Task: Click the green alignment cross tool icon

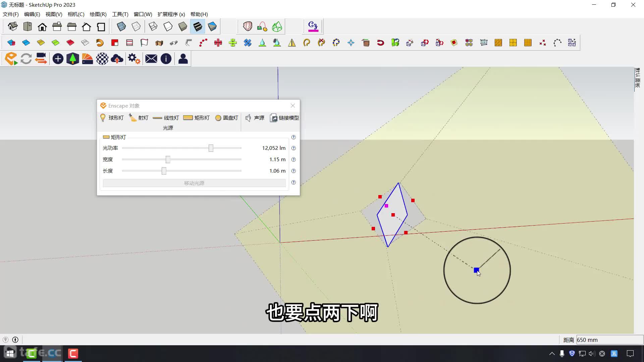Action: (x=233, y=43)
